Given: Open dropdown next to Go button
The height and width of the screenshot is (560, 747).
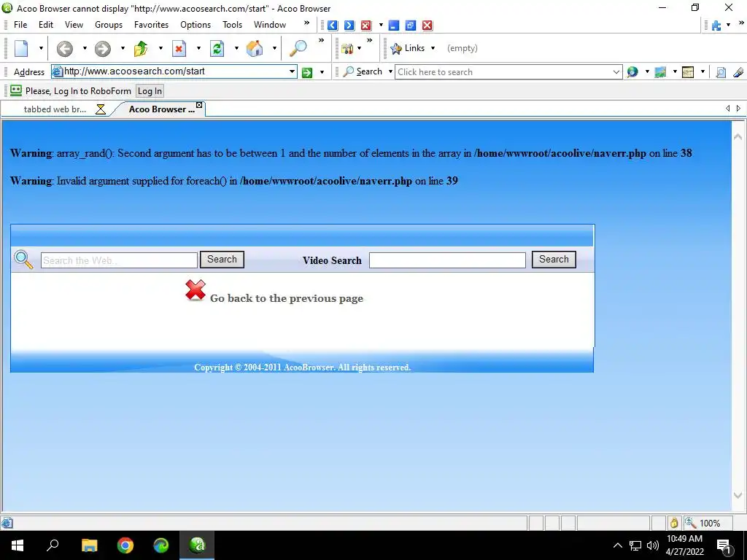Looking at the screenshot, I should pyautogui.click(x=322, y=72).
